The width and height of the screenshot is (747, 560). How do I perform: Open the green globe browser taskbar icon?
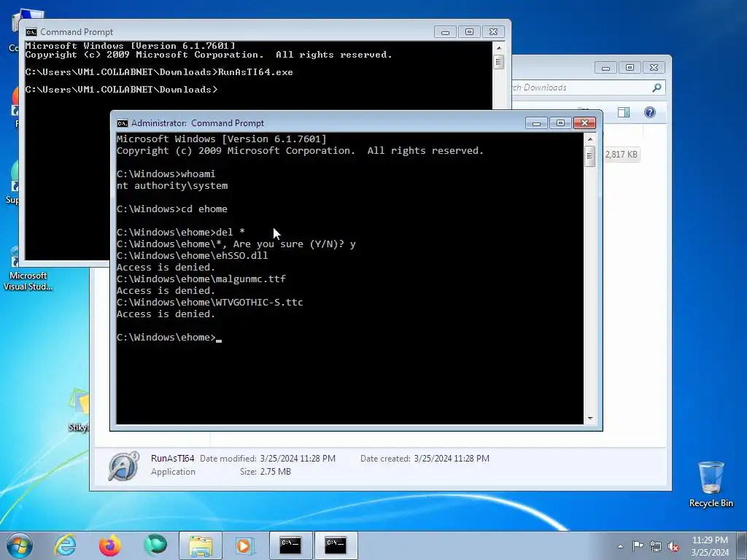[155, 545]
